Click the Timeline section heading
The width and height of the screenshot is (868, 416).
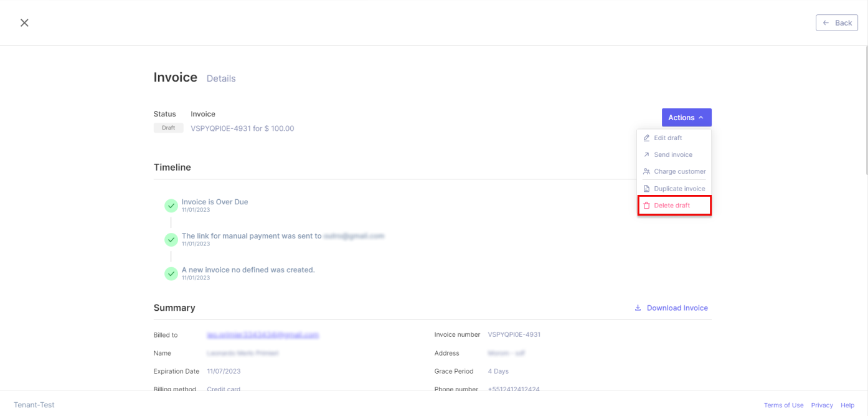(172, 168)
